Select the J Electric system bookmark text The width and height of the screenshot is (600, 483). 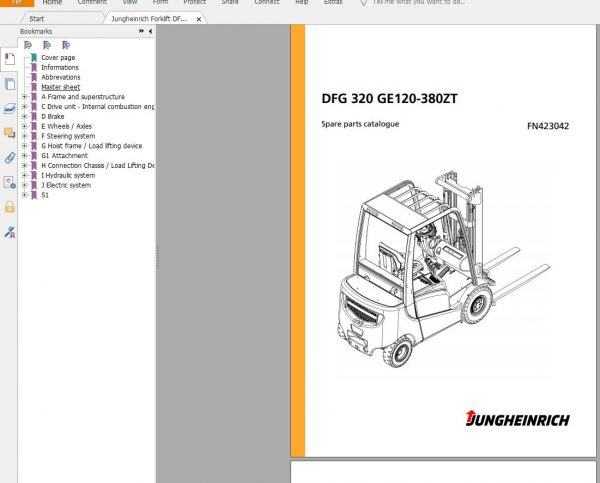coord(66,185)
